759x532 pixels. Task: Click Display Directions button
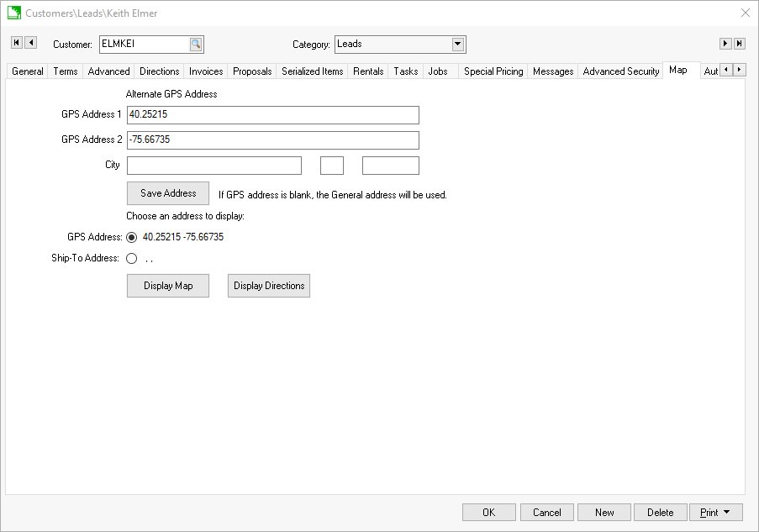point(269,286)
